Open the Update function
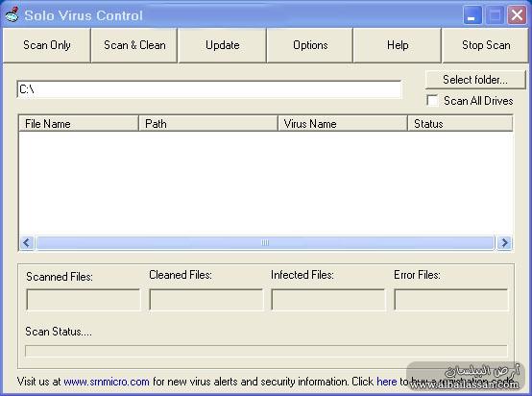532x396 pixels. (x=222, y=45)
